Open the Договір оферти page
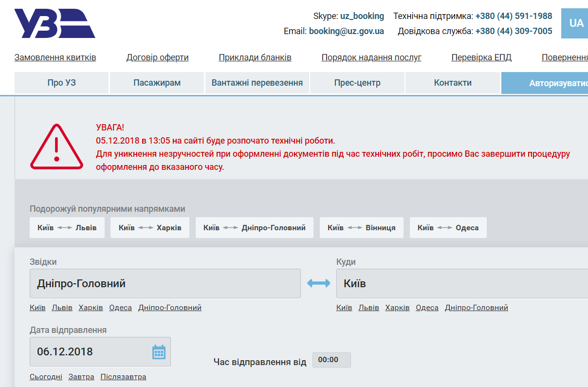Screen dimensions: 588x387 pyautogui.click(x=157, y=57)
